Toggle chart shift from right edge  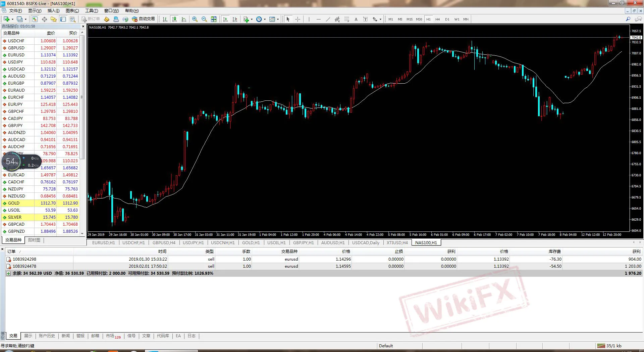[235, 19]
